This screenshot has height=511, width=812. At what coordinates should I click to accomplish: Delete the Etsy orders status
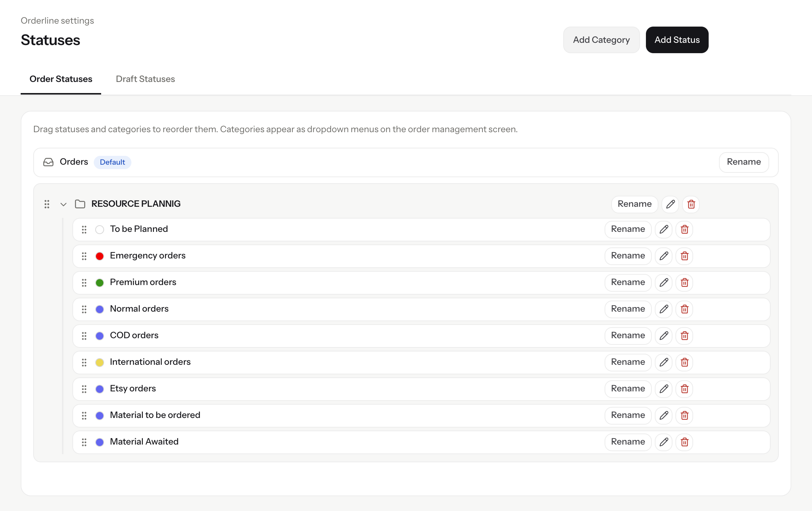[x=684, y=389]
